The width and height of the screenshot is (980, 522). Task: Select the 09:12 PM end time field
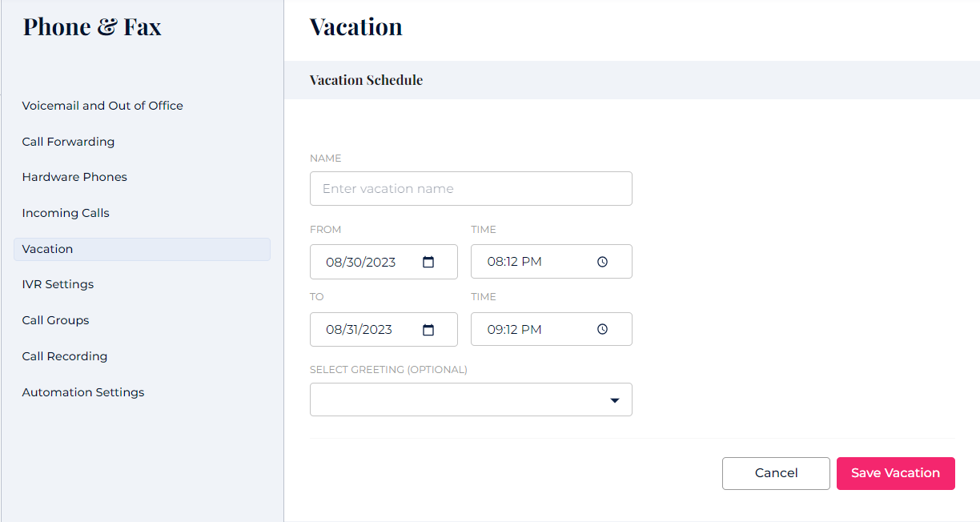click(515, 329)
